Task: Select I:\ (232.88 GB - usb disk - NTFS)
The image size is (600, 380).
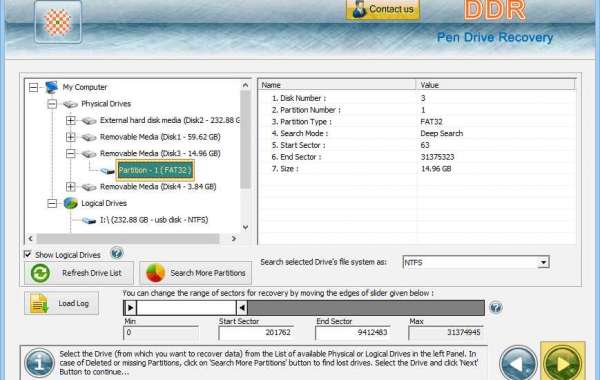Action: click(x=154, y=220)
